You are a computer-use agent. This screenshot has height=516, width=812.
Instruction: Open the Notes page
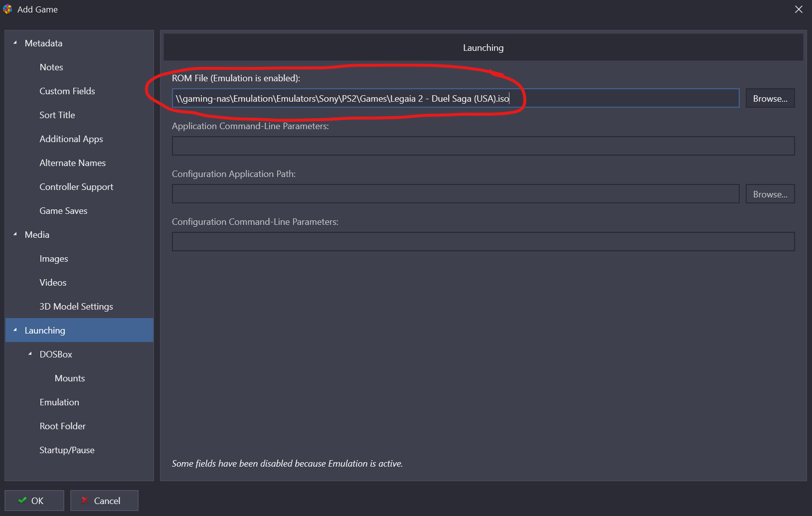51,67
